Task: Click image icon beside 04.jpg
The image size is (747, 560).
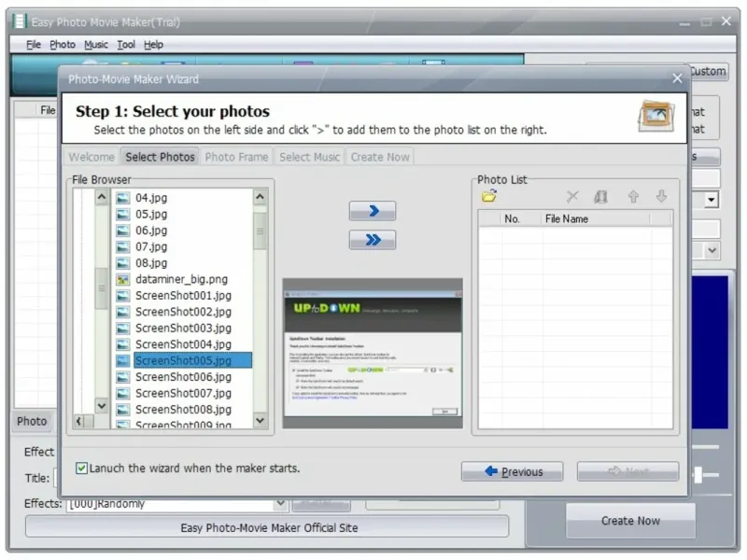Action: tap(123, 198)
